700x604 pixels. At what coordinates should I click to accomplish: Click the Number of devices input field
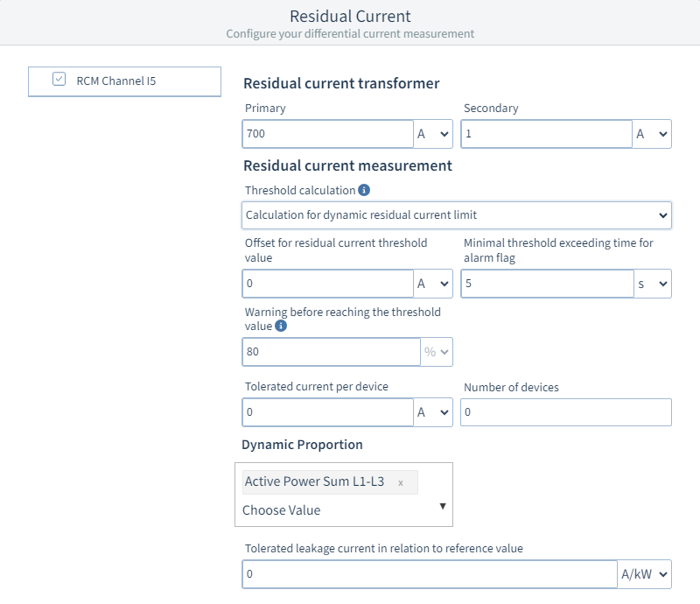tap(565, 412)
